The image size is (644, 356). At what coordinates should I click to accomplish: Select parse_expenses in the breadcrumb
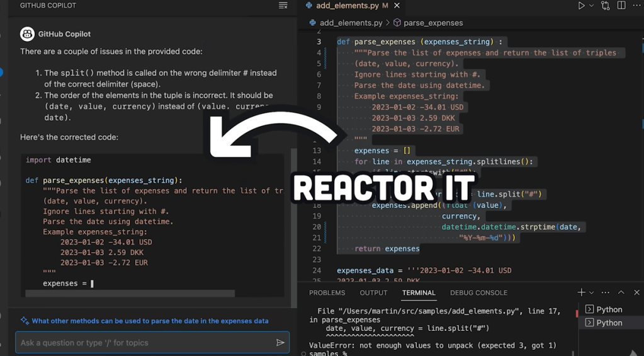432,23
